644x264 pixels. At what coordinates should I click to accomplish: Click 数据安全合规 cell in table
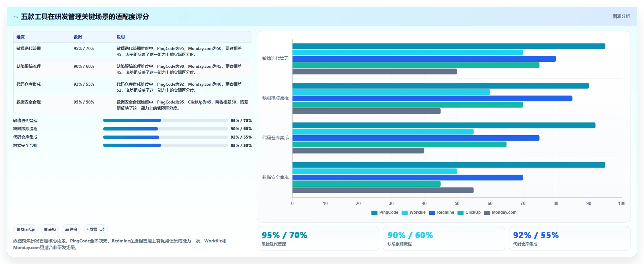[x=29, y=102]
